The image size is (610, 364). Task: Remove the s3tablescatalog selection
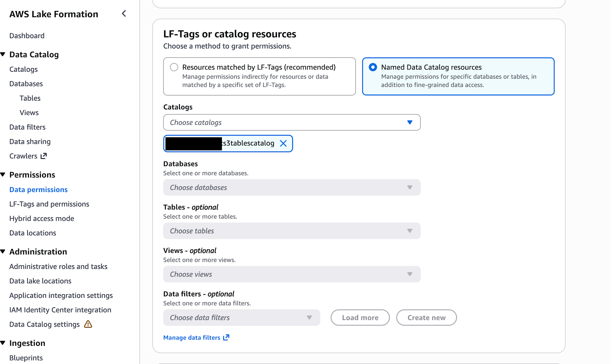tap(283, 143)
